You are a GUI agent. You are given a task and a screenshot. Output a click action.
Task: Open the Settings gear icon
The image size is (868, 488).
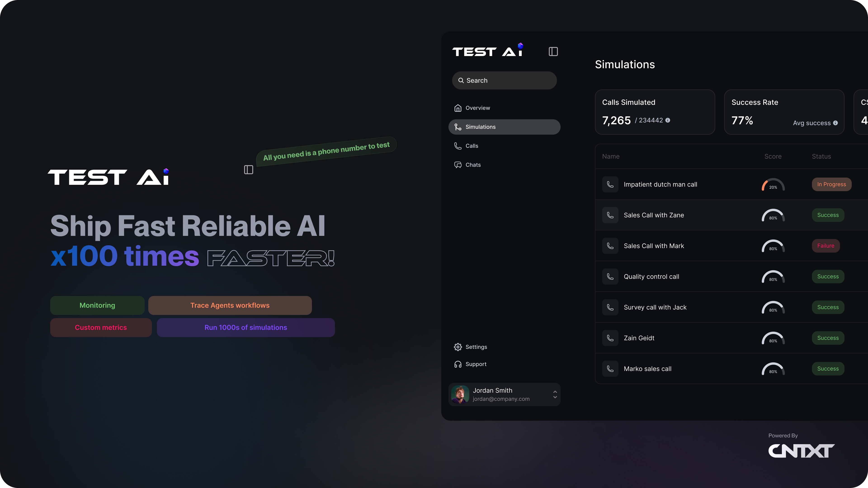coord(458,347)
